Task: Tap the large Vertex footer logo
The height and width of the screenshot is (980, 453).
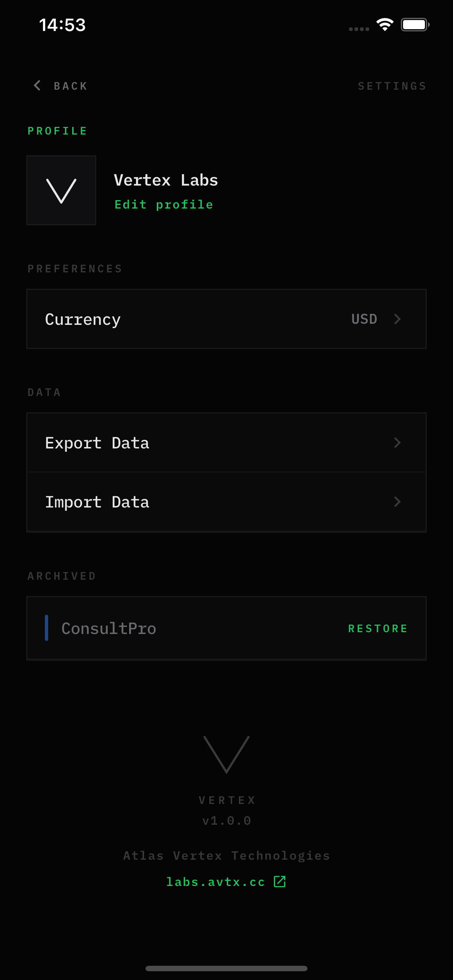Action: pyautogui.click(x=226, y=755)
